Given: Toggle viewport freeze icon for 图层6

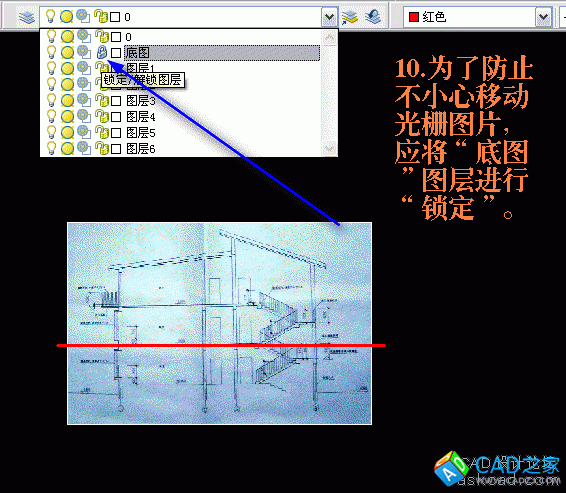Looking at the screenshot, I should click(x=84, y=148).
